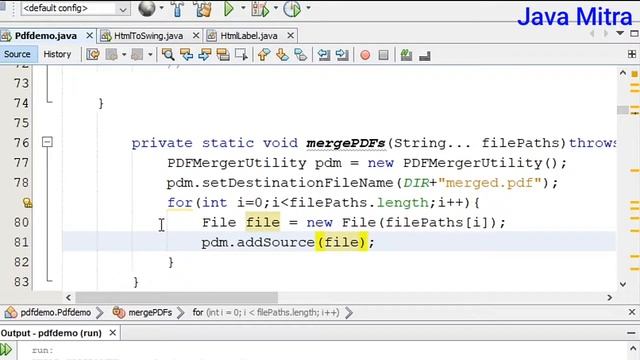The image size is (640, 360).
Task: Show the opened documents list arrow
Action: 620,33
